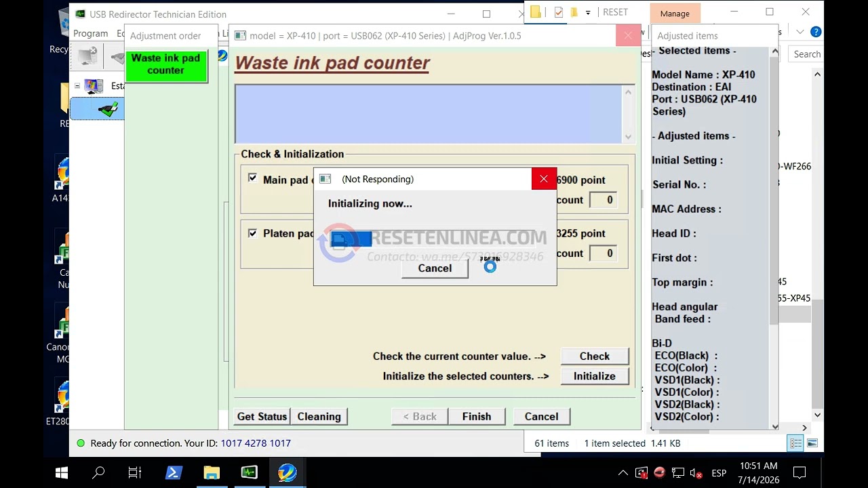868x488 pixels.
Task: Open File Explorer help question mark icon
Action: (816, 32)
